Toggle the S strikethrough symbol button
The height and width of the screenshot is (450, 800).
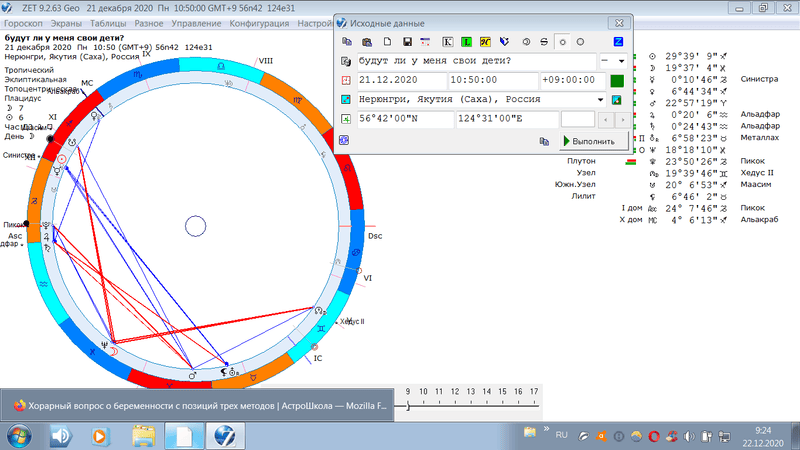coord(543,42)
